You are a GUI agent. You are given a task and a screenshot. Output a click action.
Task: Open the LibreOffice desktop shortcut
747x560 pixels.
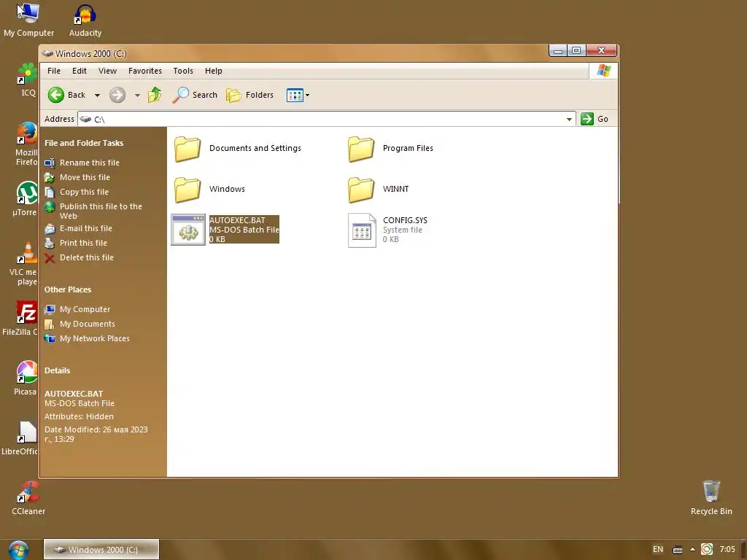point(20,438)
